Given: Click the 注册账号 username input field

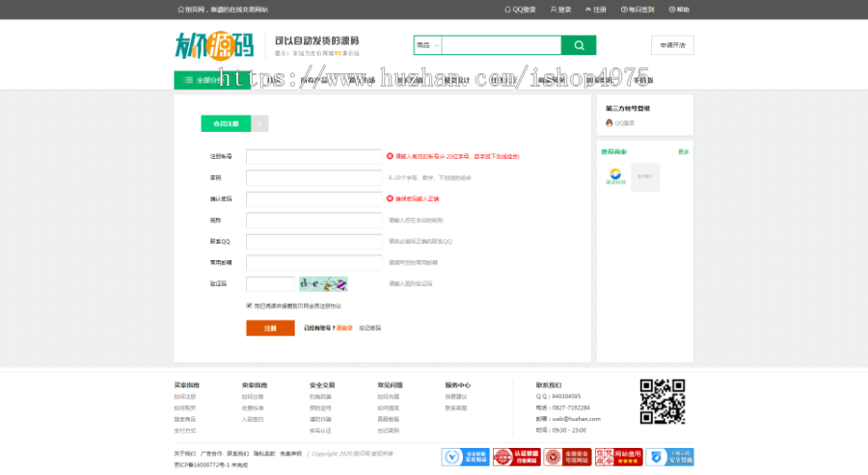Looking at the screenshot, I should 313,156.
